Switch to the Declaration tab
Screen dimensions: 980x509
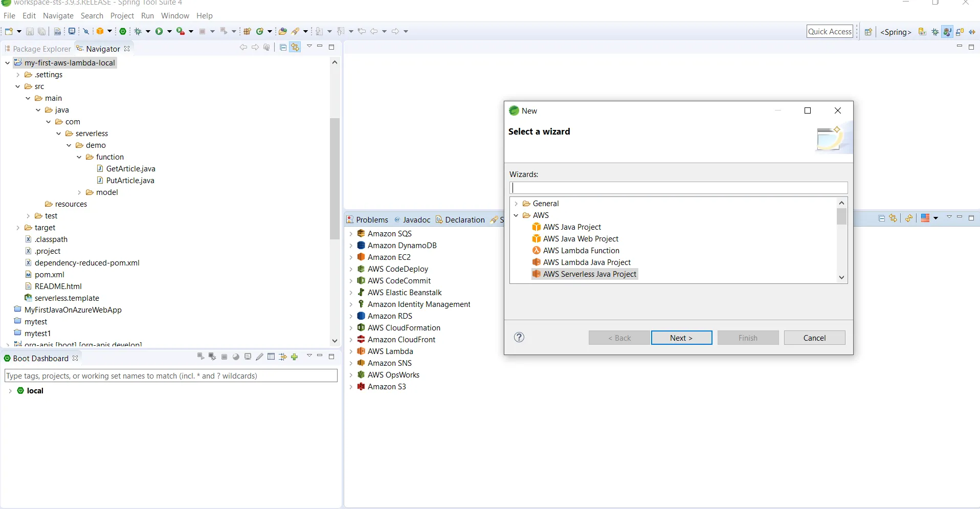(x=460, y=220)
